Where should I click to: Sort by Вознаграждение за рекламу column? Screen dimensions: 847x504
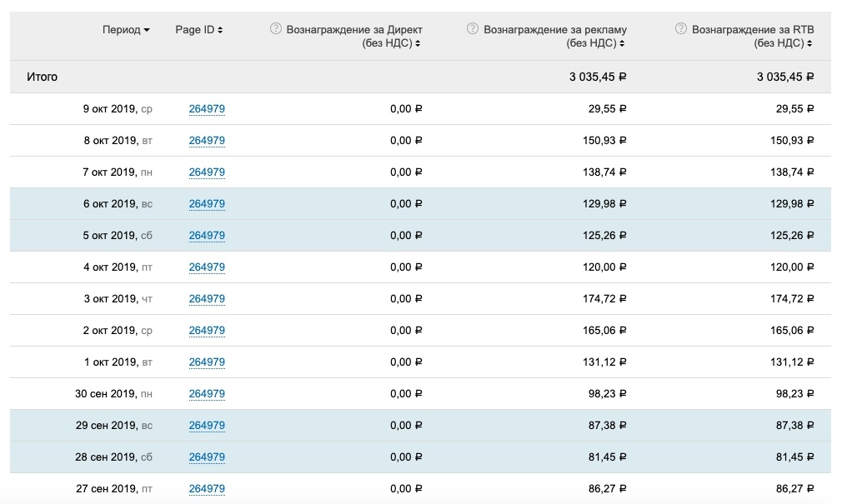coord(596,43)
